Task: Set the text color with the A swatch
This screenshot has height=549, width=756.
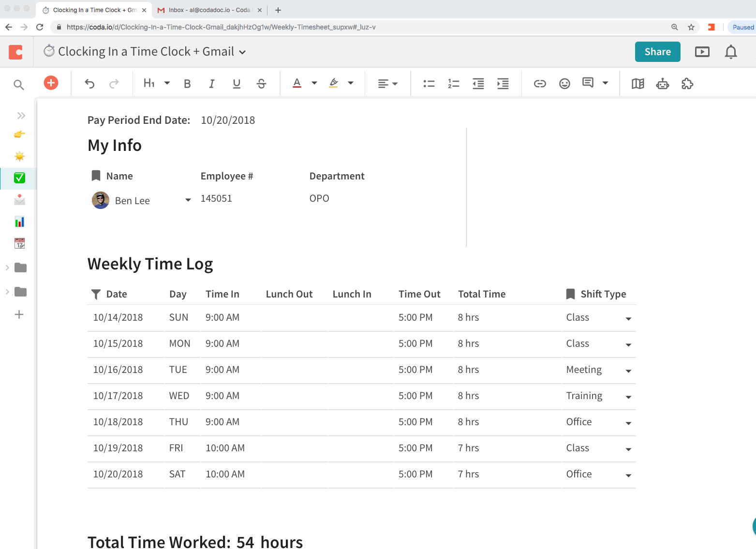Action: click(297, 83)
